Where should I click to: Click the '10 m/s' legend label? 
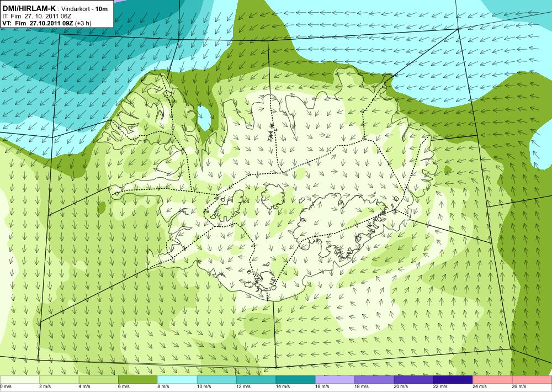click(204, 386)
